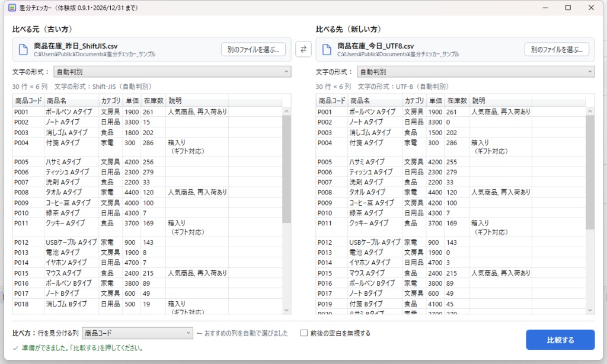Click 箱入り description in right P011 row
Screen dimensions: 607x364
[490, 228]
